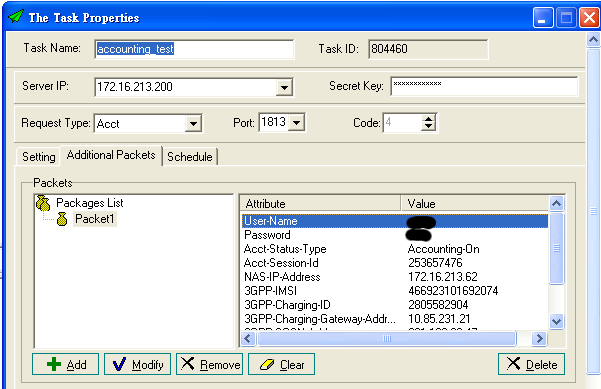Select the Packet1 tree item
Image resolution: width=601 pixels, height=389 pixels.
click(x=95, y=219)
